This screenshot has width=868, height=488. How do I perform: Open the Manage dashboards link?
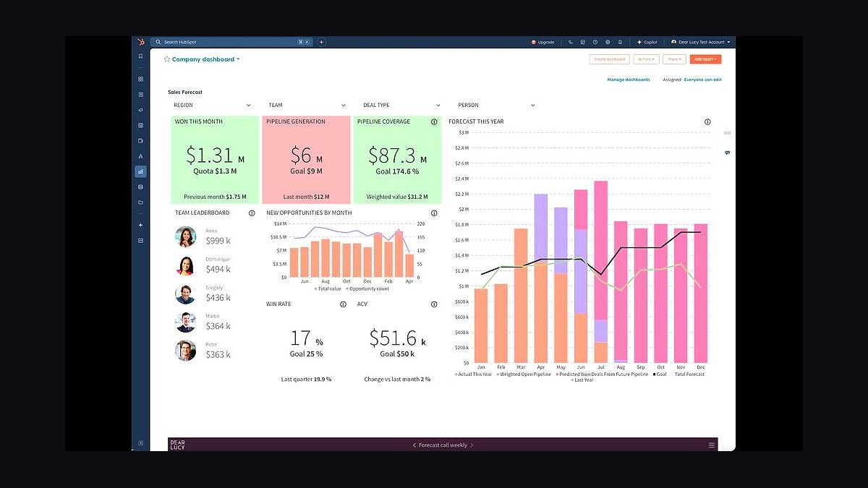pos(629,80)
